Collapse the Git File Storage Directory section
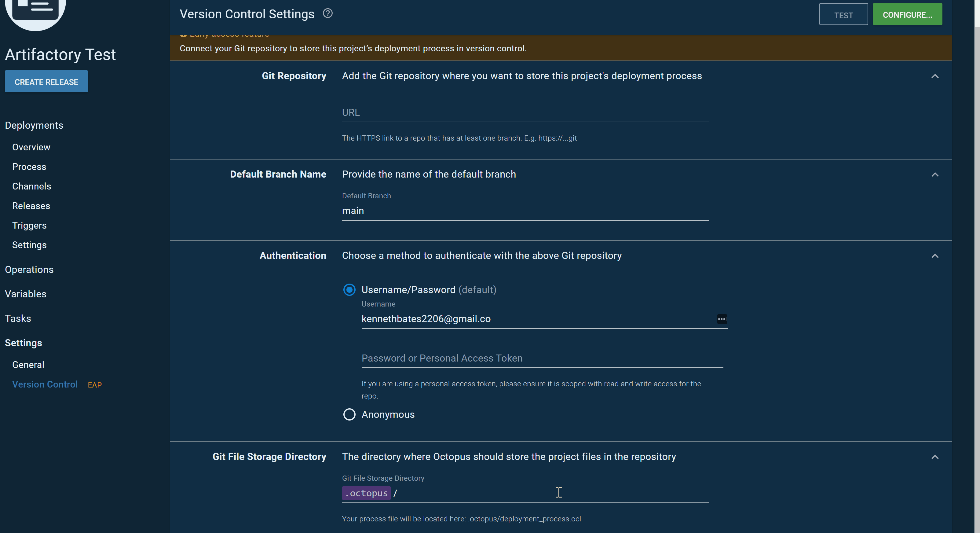This screenshot has width=980, height=533. coord(935,457)
